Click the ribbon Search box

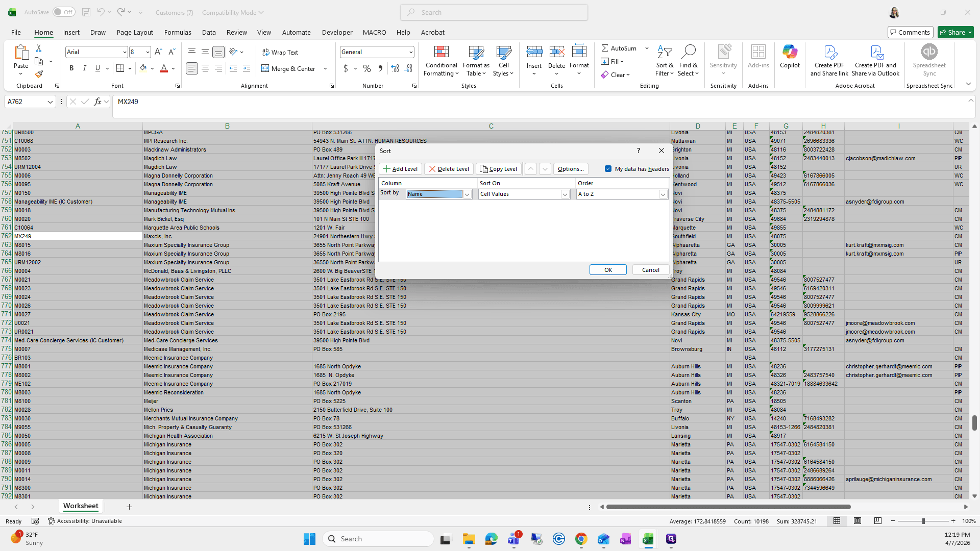coord(494,12)
